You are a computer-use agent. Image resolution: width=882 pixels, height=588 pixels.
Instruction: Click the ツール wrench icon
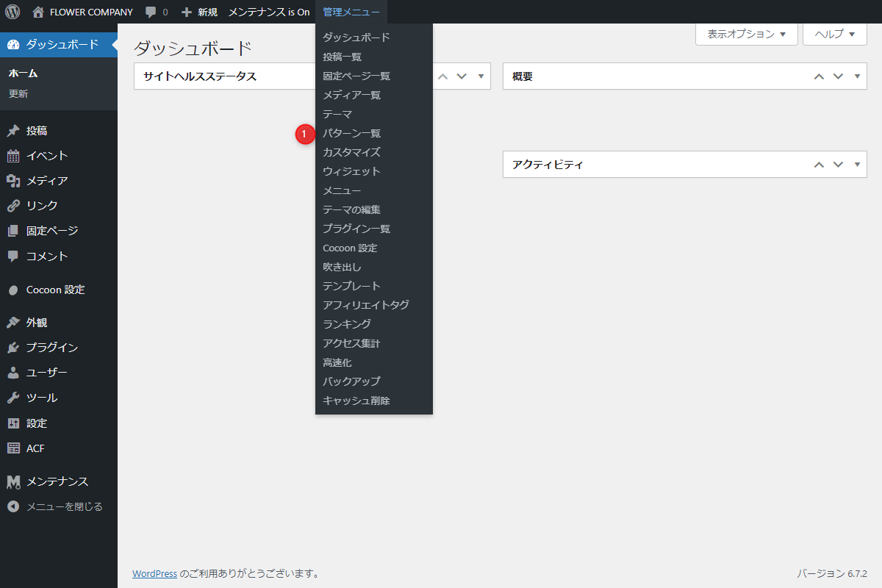[x=13, y=398]
